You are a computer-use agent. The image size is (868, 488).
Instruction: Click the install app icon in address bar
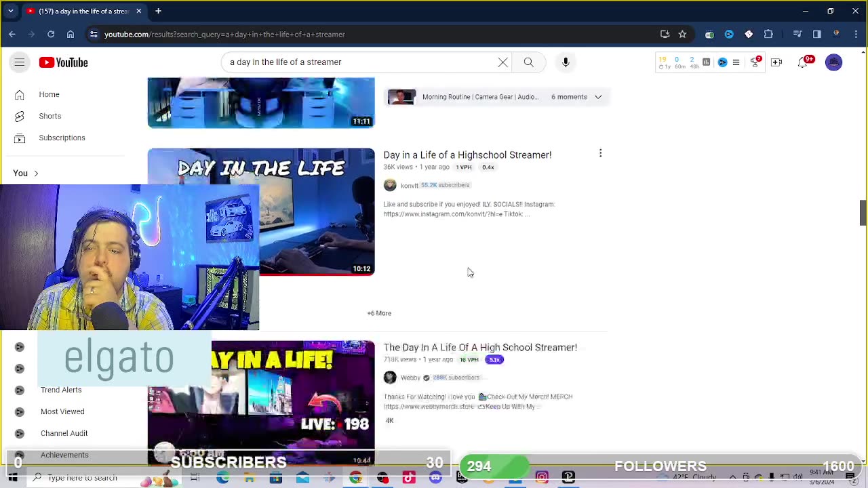665,34
